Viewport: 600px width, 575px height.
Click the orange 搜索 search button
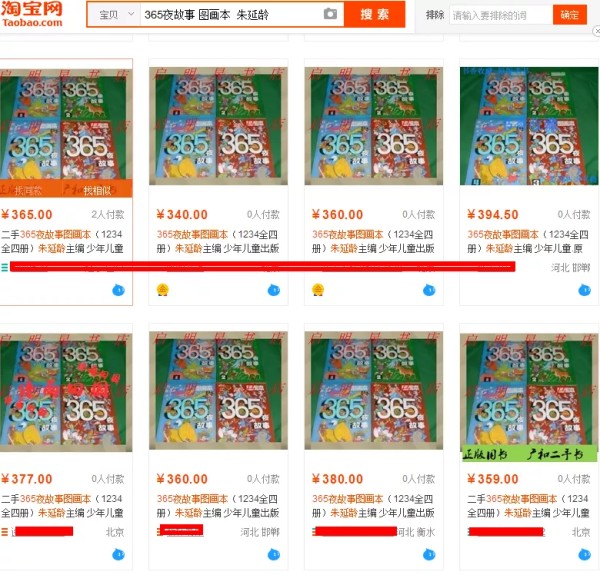point(374,15)
